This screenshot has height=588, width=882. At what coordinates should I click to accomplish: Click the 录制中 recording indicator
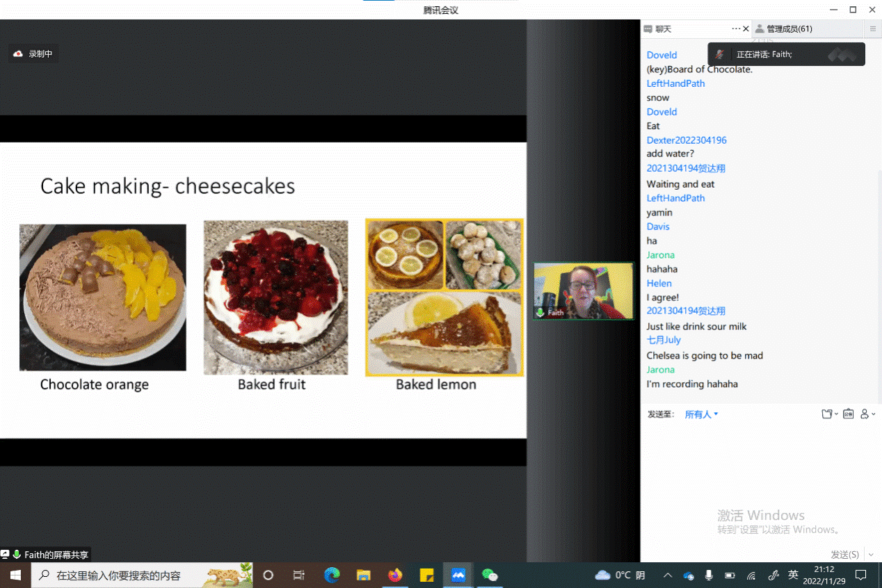(x=34, y=54)
